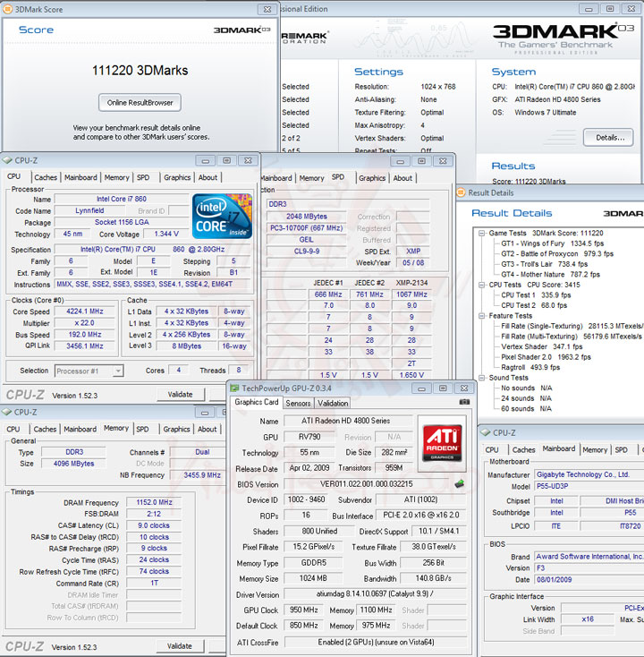Click the processor Name field Intel Core i7 860

122,199
